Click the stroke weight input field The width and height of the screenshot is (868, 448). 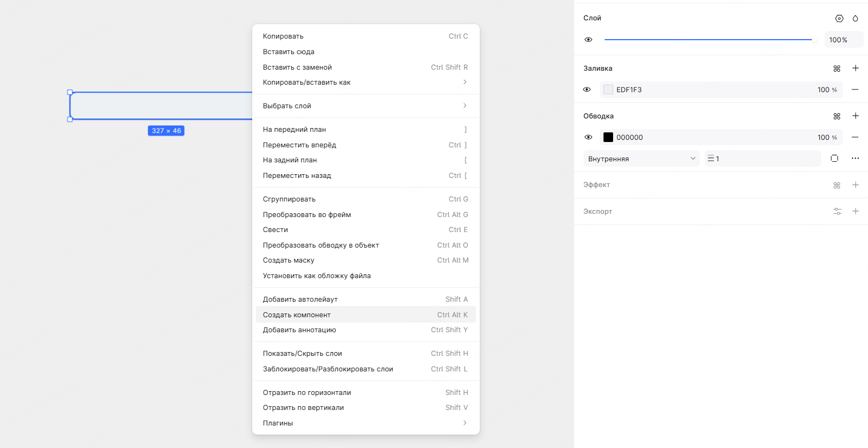766,159
